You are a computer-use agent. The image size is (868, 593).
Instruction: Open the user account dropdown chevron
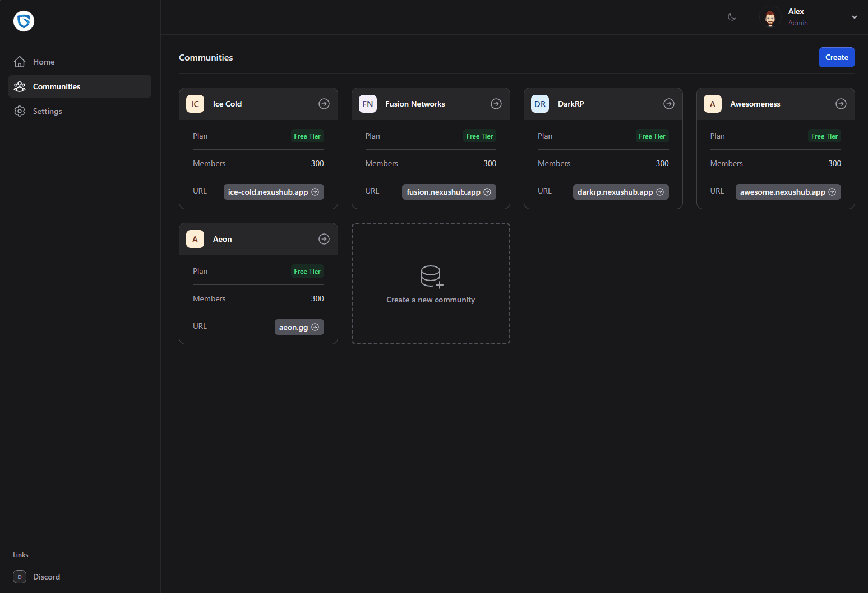pos(855,17)
